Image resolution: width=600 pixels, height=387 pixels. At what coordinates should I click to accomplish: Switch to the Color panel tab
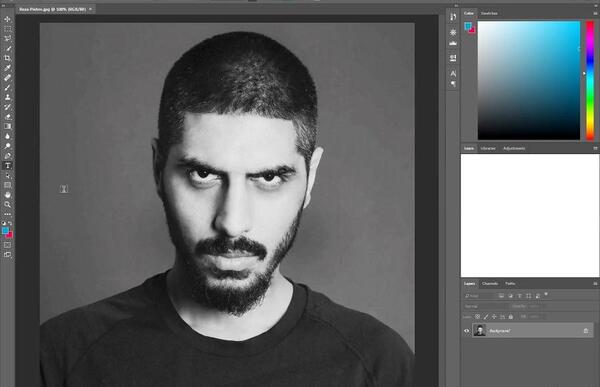(x=469, y=13)
